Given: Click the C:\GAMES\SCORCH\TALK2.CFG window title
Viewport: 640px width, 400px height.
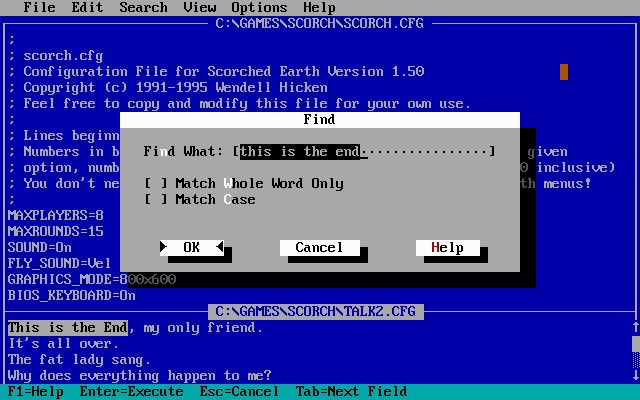Looking at the screenshot, I should click(316, 311).
